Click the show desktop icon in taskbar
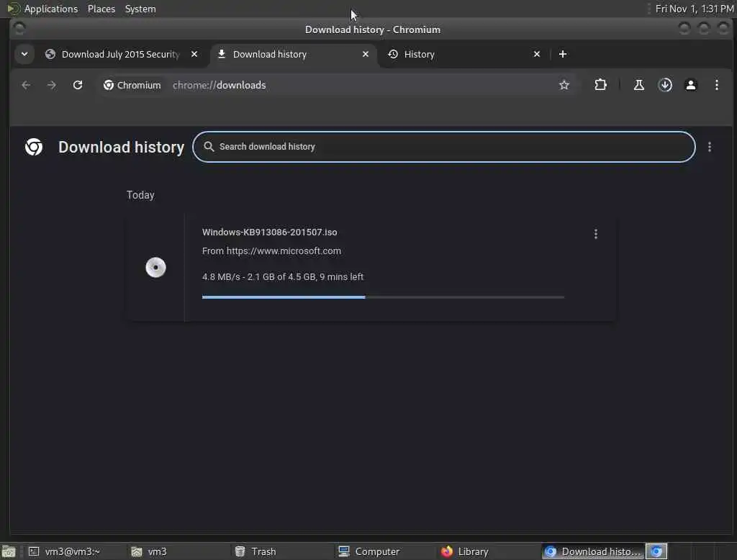The width and height of the screenshot is (737, 560). (x=9, y=551)
